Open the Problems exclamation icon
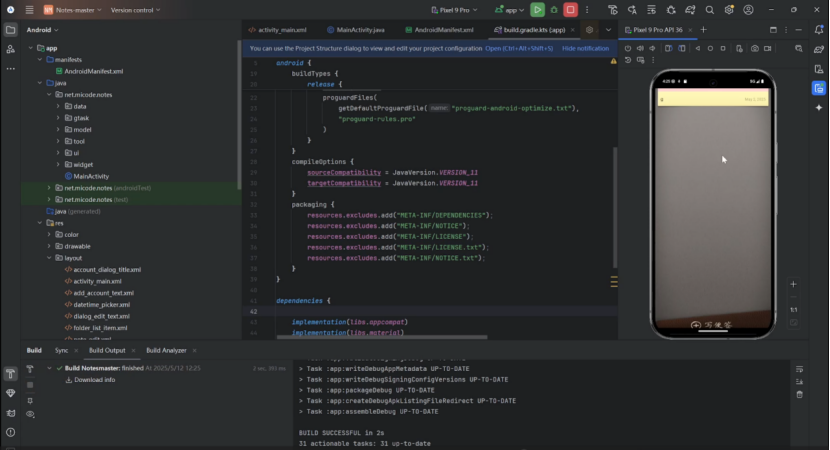Viewport: 830px width, 450px height. tap(11, 432)
